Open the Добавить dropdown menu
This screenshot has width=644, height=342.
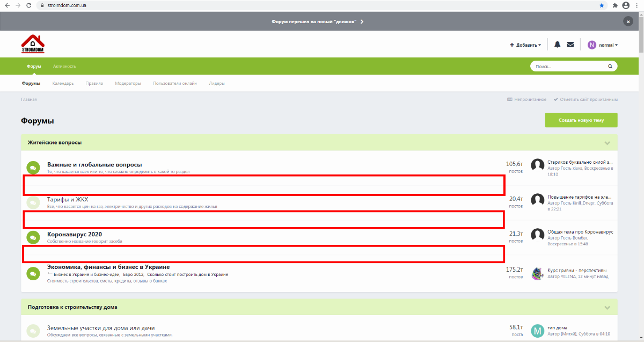click(525, 45)
